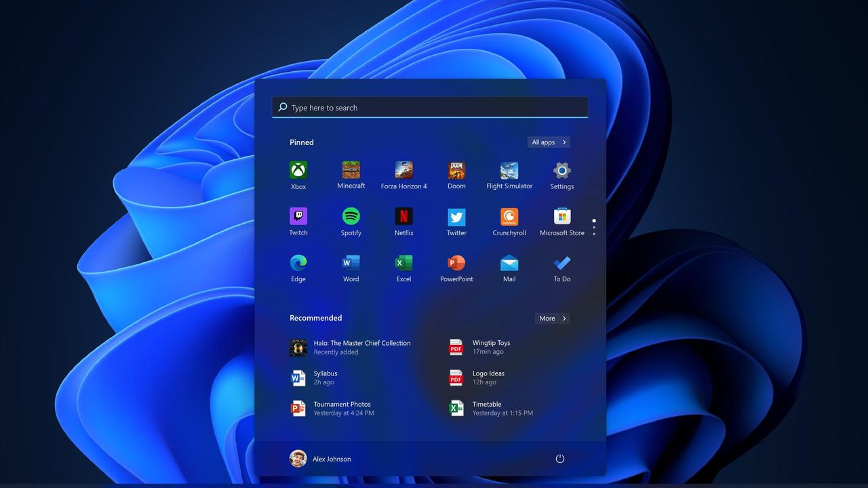Go to the second pinned page dot
868x488 pixels.
point(594,227)
